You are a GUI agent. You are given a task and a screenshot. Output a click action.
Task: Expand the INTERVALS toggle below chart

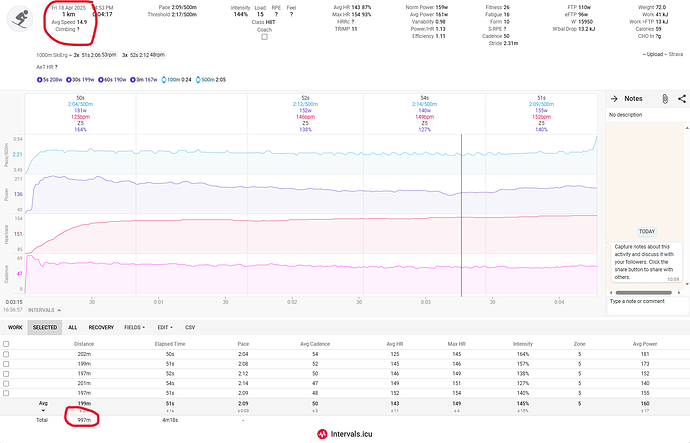(44, 310)
